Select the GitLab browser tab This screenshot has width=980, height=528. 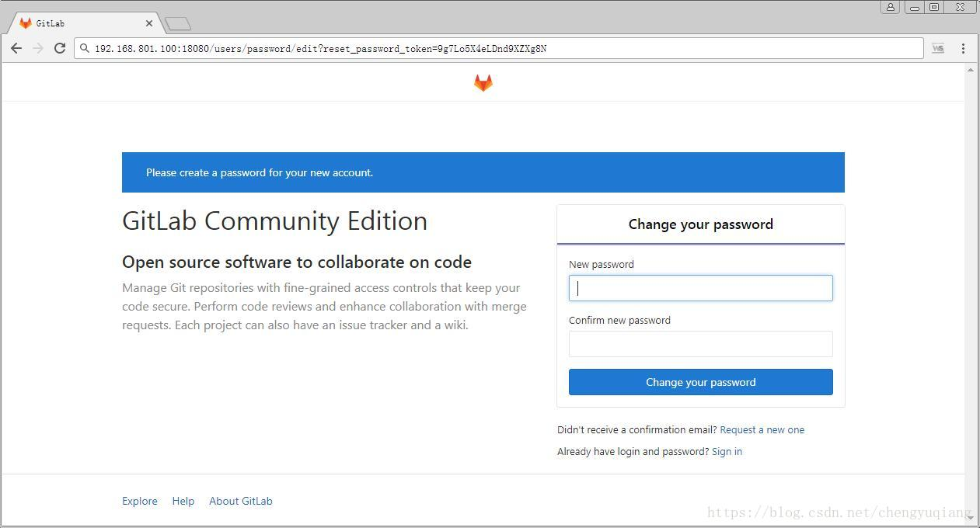(x=84, y=23)
